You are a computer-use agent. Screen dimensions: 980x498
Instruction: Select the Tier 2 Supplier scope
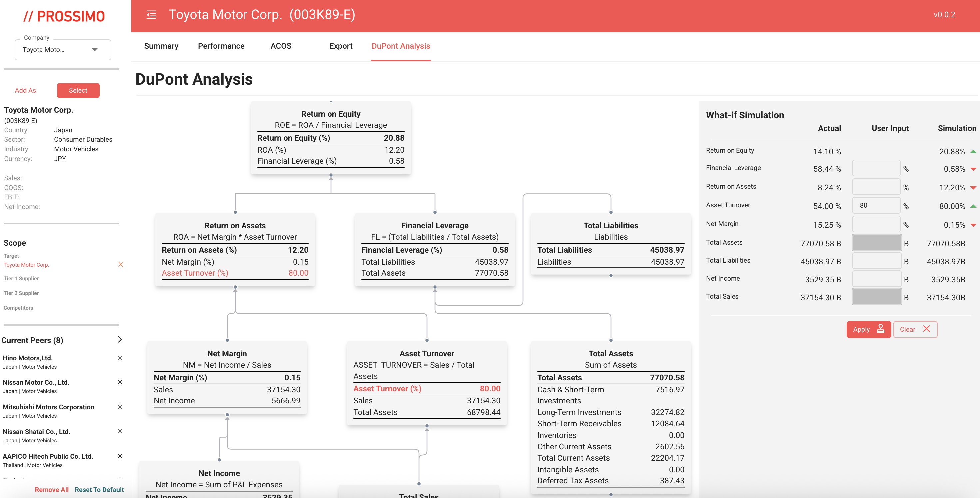pyautogui.click(x=21, y=294)
